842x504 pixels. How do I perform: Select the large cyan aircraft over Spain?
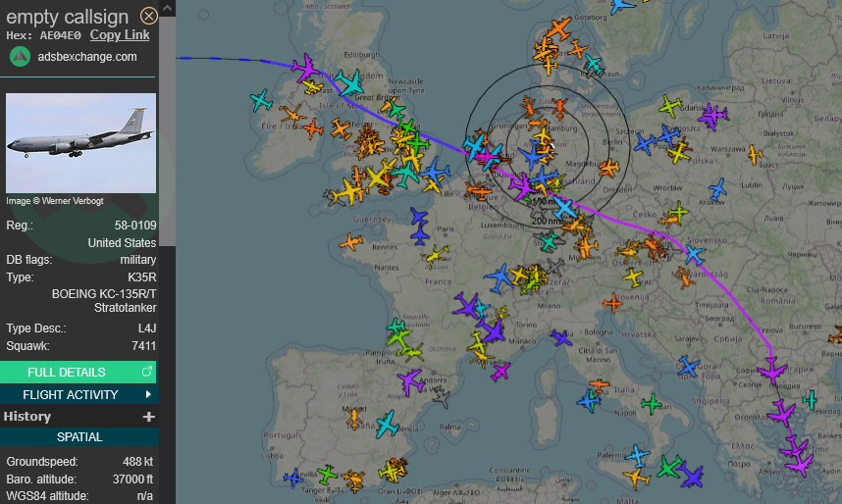click(387, 425)
